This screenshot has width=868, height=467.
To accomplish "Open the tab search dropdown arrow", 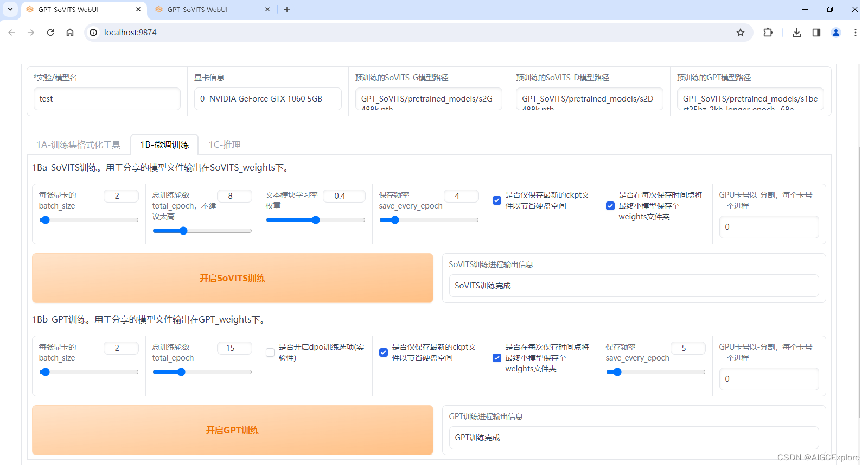I will pos(10,9).
